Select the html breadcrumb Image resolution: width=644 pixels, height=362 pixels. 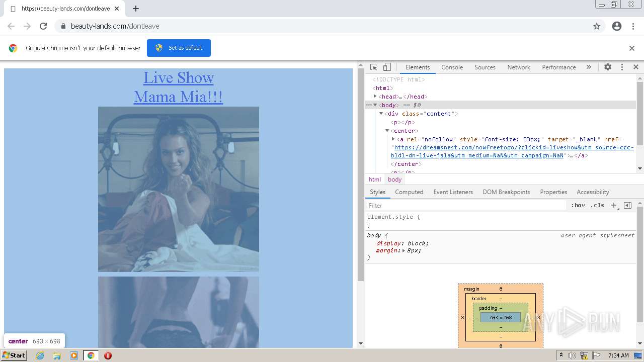pyautogui.click(x=375, y=179)
